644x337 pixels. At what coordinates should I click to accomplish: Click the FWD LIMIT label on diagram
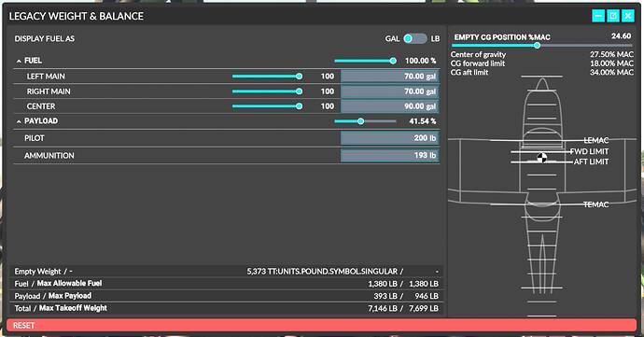589,151
